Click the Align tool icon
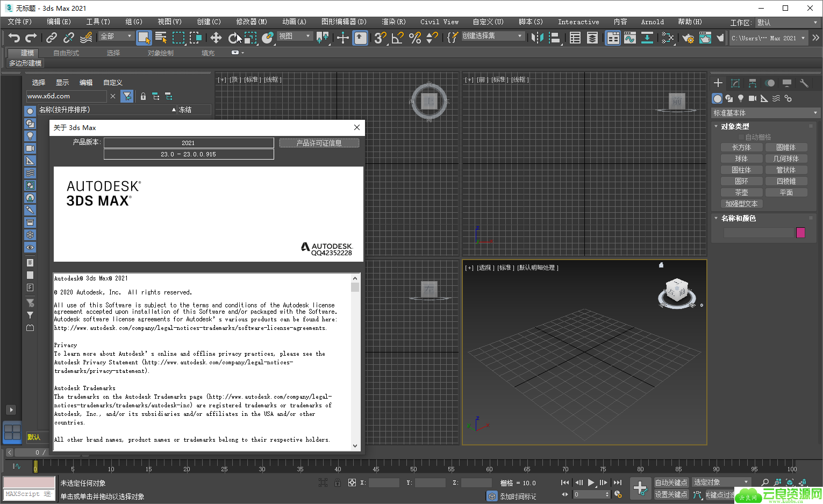The image size is (823, 504). [x=554, y=38]
